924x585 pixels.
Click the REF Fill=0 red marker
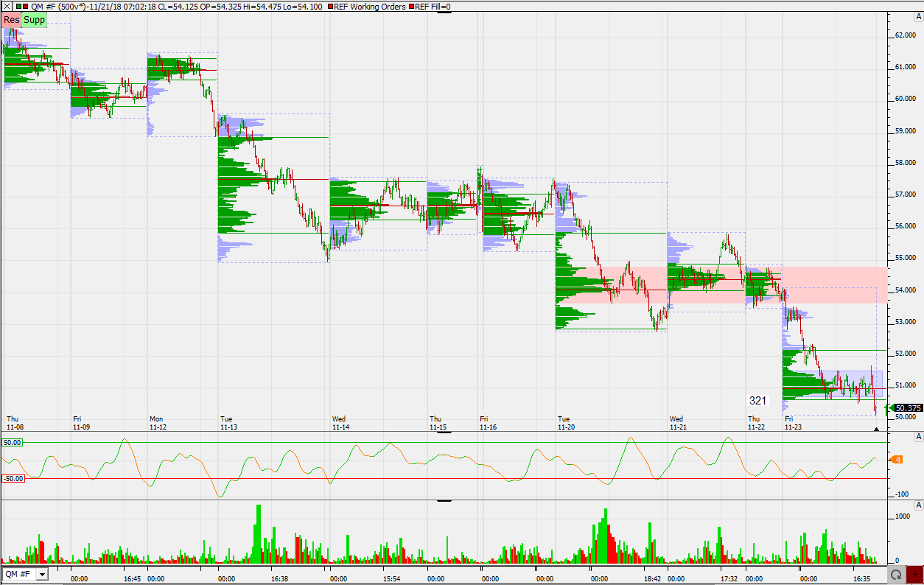[x=411, y=6]
